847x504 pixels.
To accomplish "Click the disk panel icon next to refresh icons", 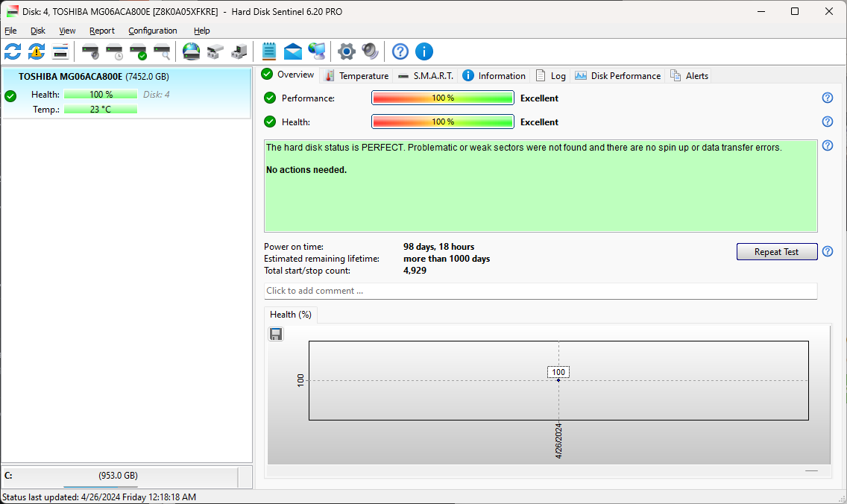I will point(60,52).
